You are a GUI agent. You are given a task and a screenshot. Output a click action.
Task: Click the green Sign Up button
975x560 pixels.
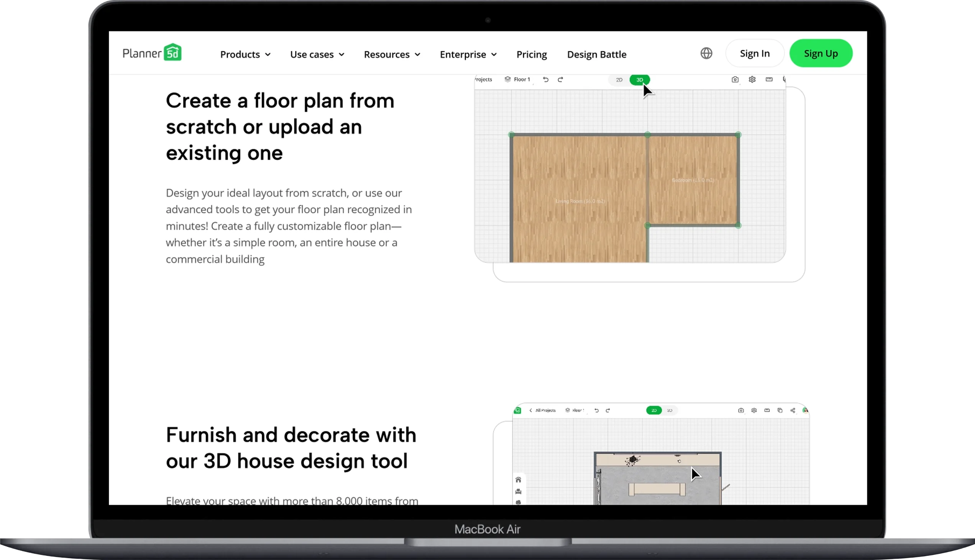821,53
